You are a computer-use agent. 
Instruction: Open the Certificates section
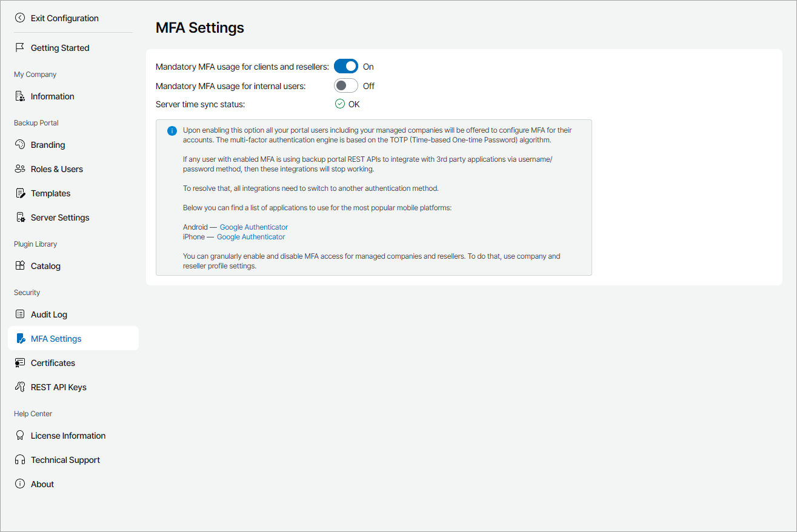53,363
